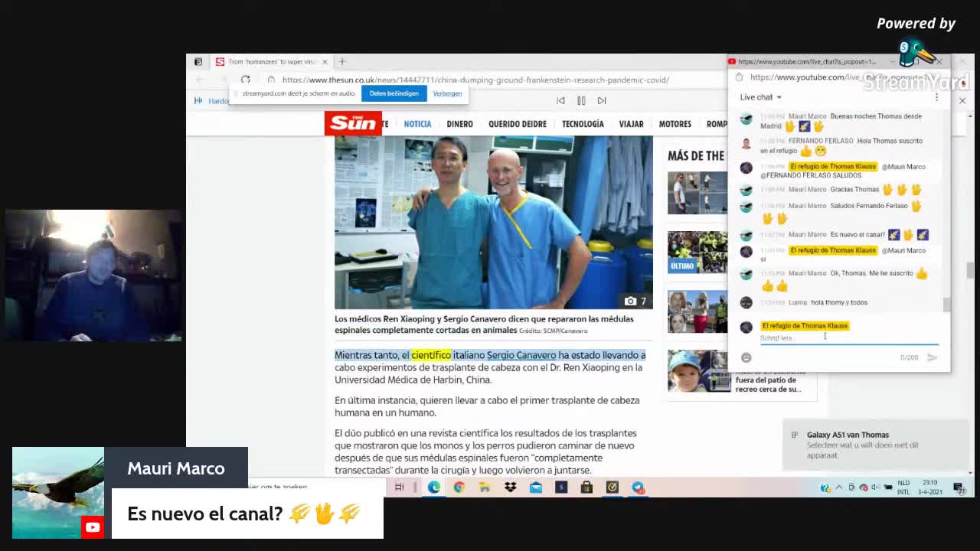Skip to previous in read-aloud controls
This screenshot has width=980, height=551.
point(560,100)
